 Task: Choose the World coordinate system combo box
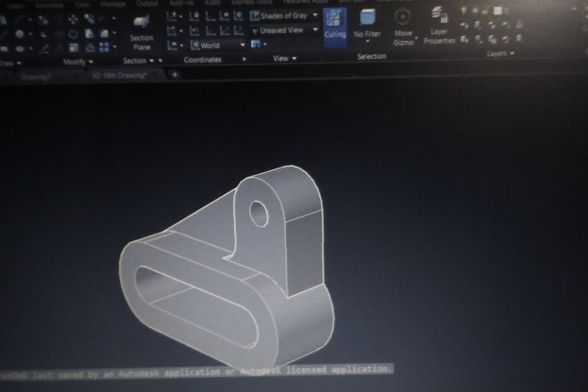pos(217,45)
